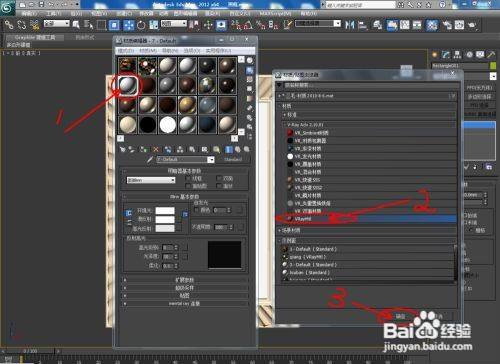The height and width of the screenshot is (364, 500).
Task: Open the Material Editor toolbar icon
Action: click(432, 25)
